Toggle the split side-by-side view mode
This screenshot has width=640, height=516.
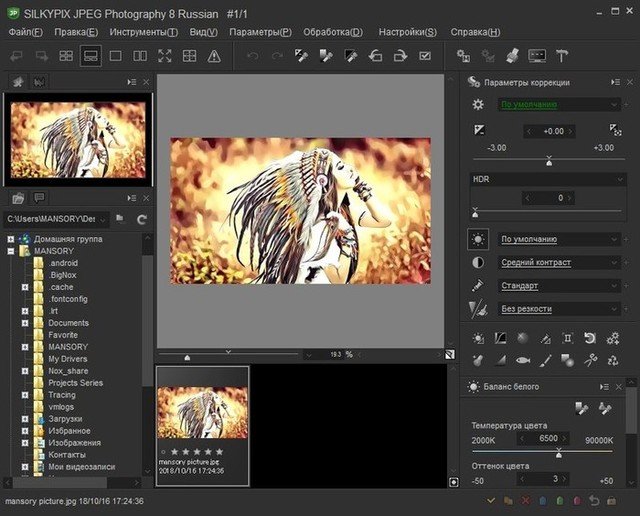(139, 56)
